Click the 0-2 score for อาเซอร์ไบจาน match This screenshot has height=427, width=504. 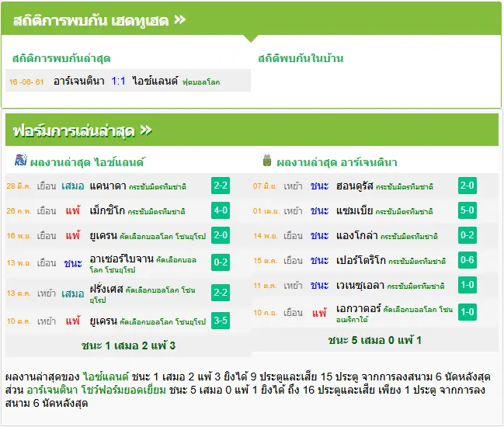tap(221, 262)
